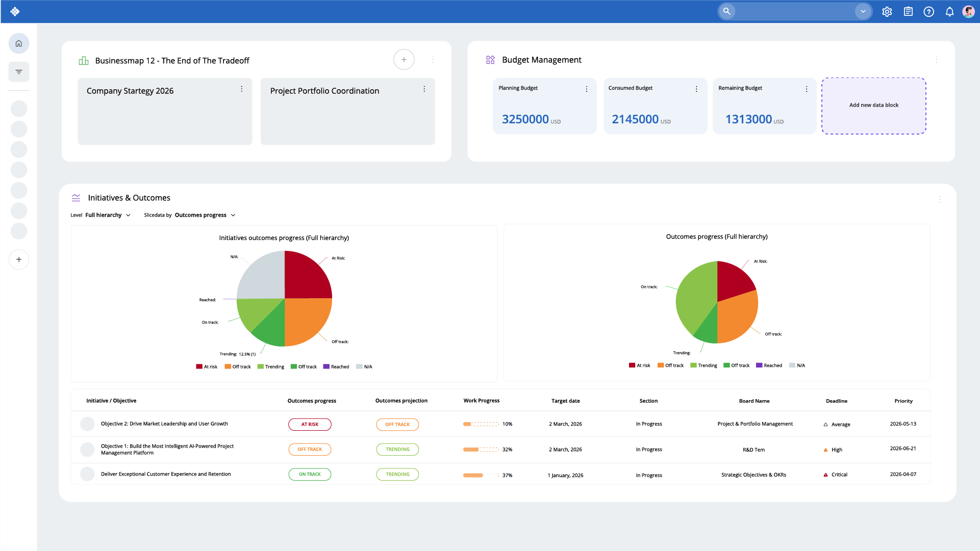Open the settings gear icon
The width and height of the screenshot is (980, 551).
pos(887,11)
